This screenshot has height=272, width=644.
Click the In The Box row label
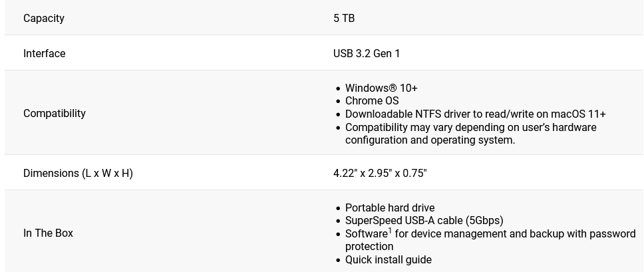point(48,233)
